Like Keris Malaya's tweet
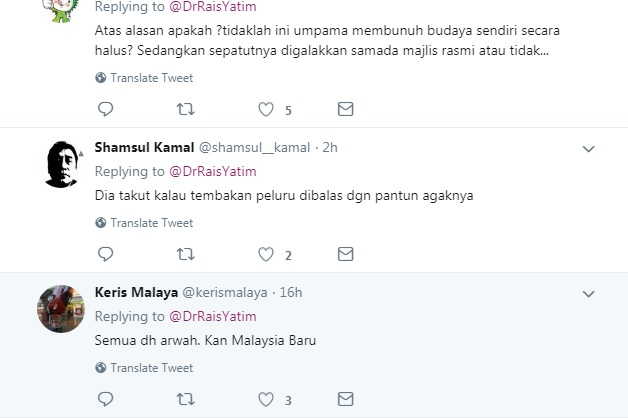Viewport: 628px width, 418px height. click(x=266, y=400)
